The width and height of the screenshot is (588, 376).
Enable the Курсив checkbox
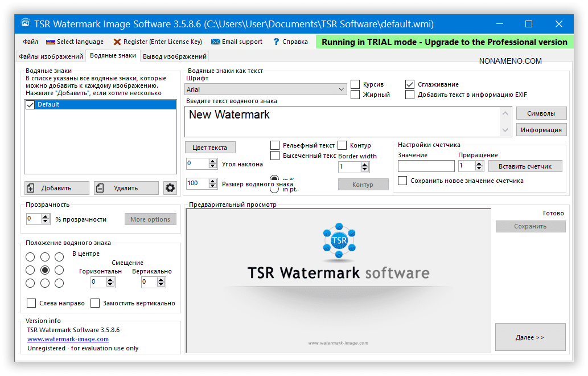point(355,84)
